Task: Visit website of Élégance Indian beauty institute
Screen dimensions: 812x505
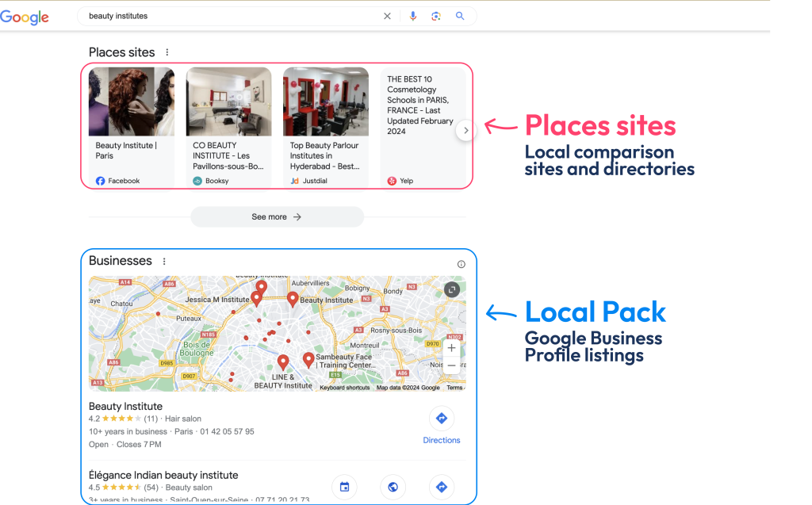Action: pyautogui.click(x=393, y=487)
